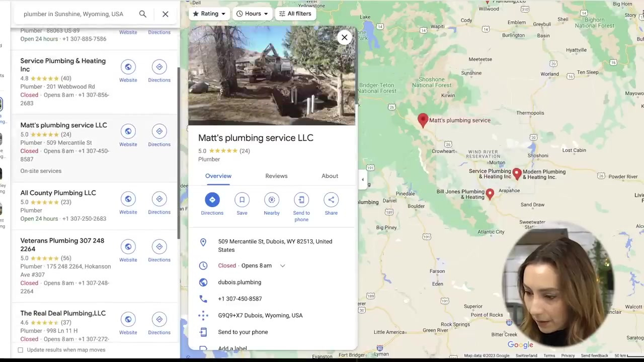Click the search magnifier icon

point(143,14)
